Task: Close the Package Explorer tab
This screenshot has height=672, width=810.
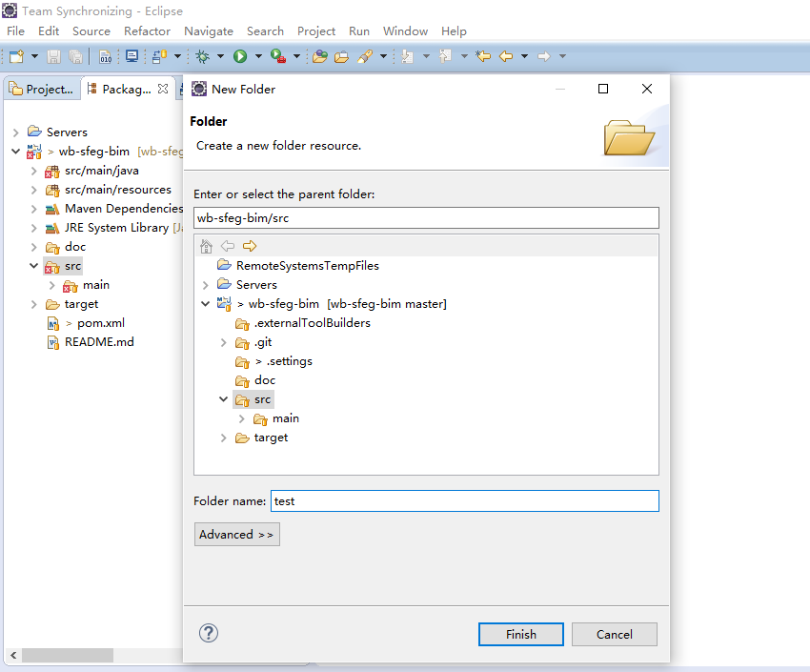Action: pyautogui.click(x=163, y=89)
